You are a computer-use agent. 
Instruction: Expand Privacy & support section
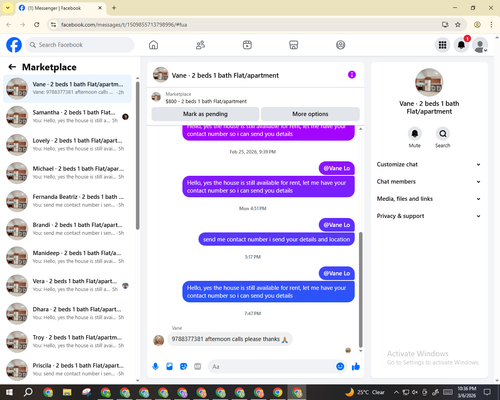click(429, 216)
